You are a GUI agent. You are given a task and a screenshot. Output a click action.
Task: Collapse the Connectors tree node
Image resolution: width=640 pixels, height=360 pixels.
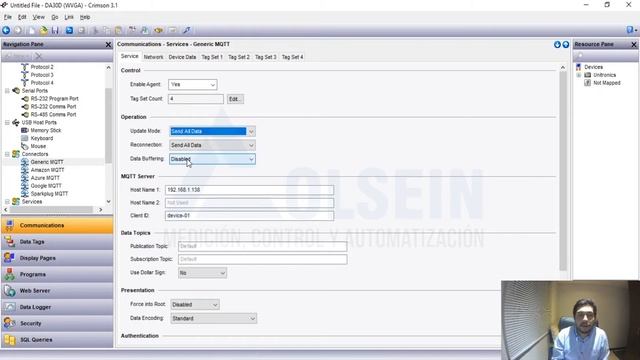click(x=7, y=154)
